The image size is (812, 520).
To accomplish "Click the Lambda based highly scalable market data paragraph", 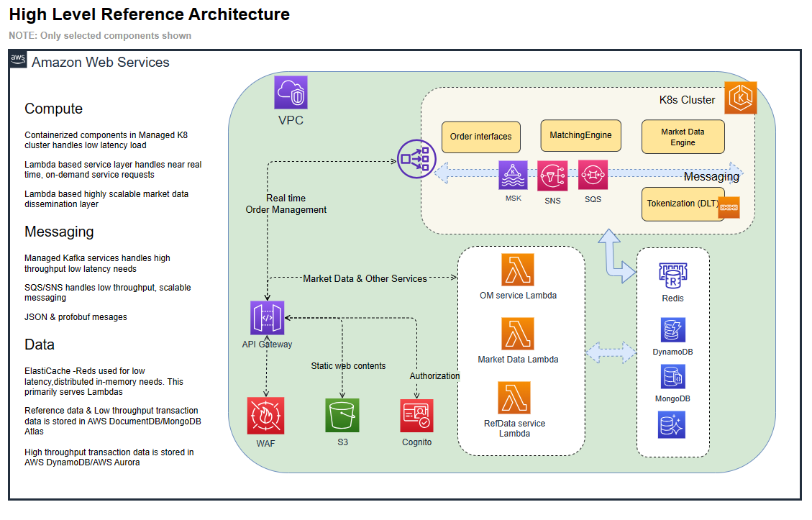I will pos(106,199).
